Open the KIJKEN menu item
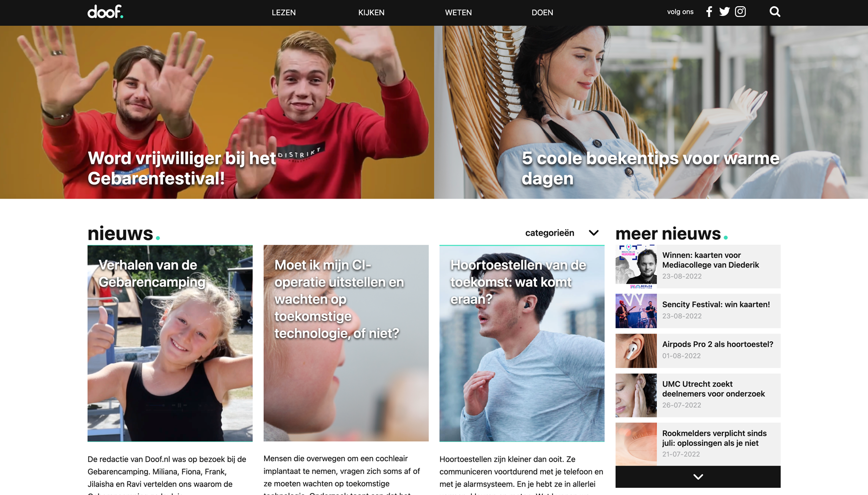Screen dimensions: 868x495 tap(371, 13)
